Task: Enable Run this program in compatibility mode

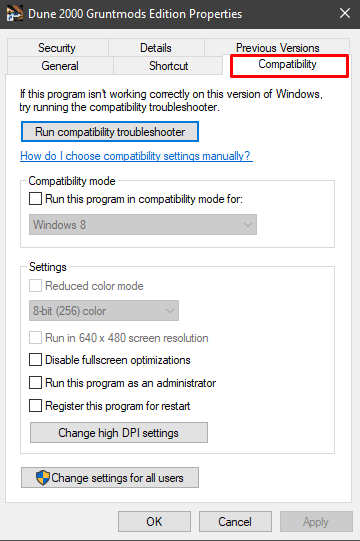Action: [x=35, y=199]
